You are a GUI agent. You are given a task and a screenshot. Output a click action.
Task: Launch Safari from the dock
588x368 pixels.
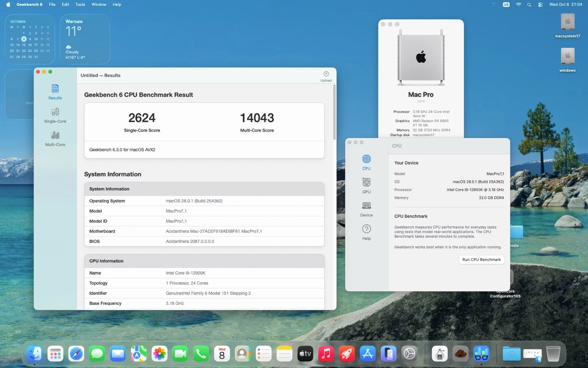coord(76,354)
